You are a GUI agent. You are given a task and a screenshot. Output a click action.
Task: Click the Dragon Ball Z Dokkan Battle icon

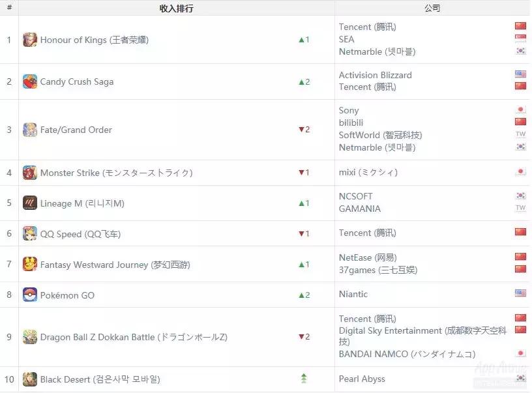click(29, 337)
